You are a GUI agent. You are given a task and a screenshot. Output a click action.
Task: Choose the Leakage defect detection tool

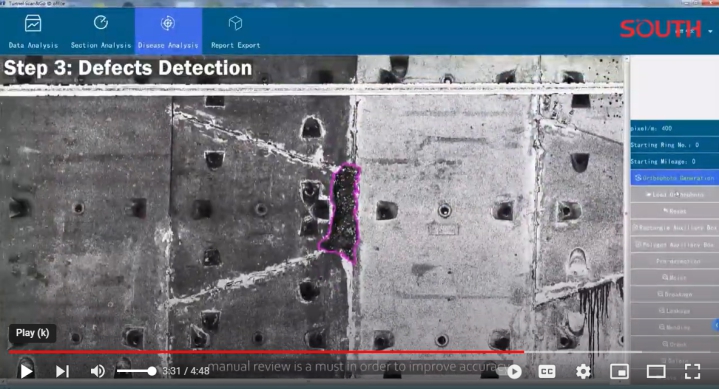pyautogui.click(x=674, y=311)
